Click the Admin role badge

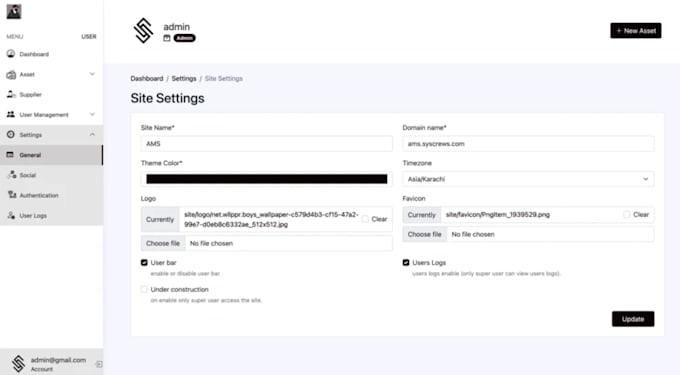[184, 38]
